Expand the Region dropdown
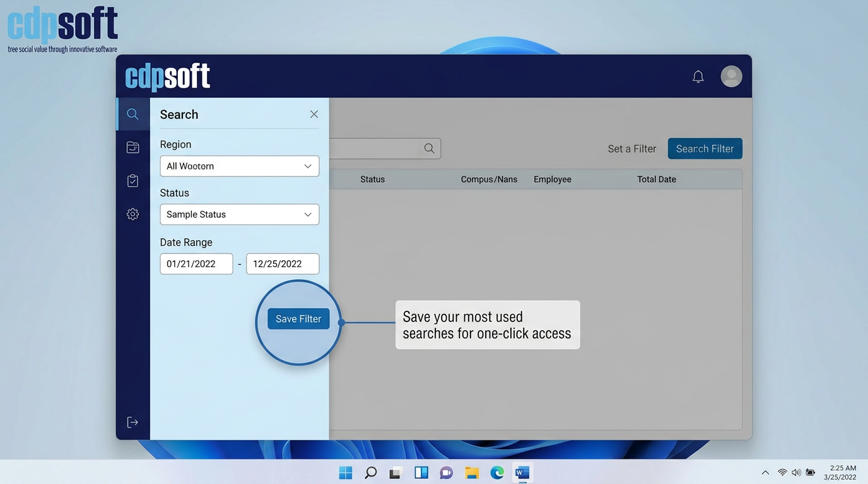The width and height of the screenshot is (868, 484). click(239, 166)
